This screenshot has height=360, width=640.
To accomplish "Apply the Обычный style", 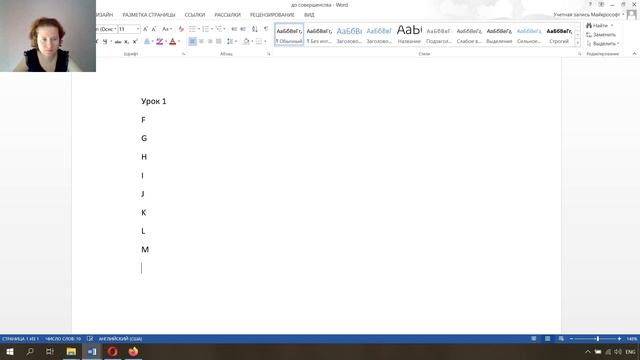I will (289, 35).
